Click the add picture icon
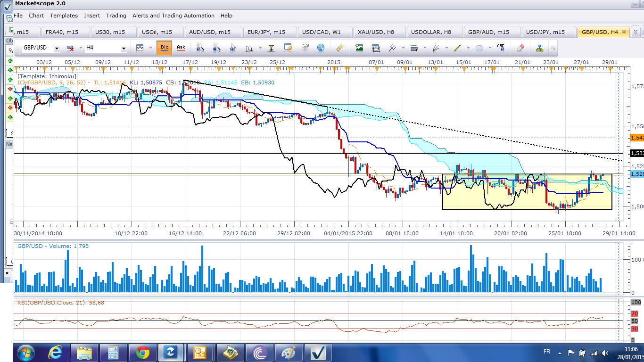644x362 pixels. (359, 48)
